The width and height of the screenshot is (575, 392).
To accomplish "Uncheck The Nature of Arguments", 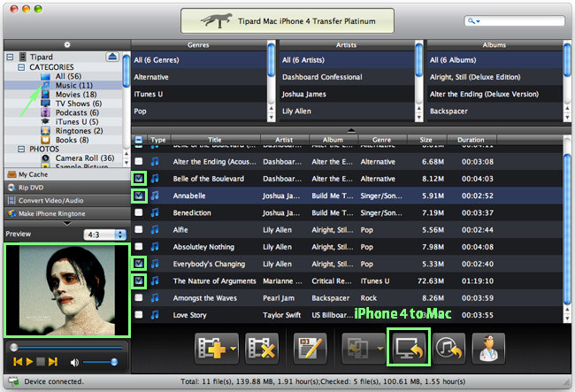I will point(139,281).
